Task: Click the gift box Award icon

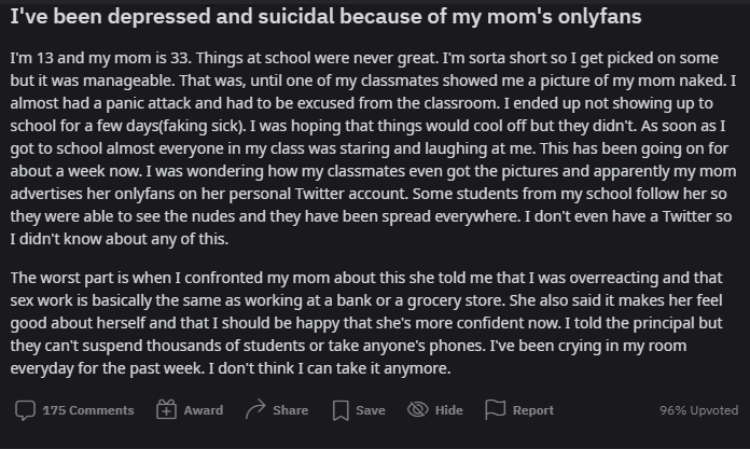Action: tap(166, 410)
